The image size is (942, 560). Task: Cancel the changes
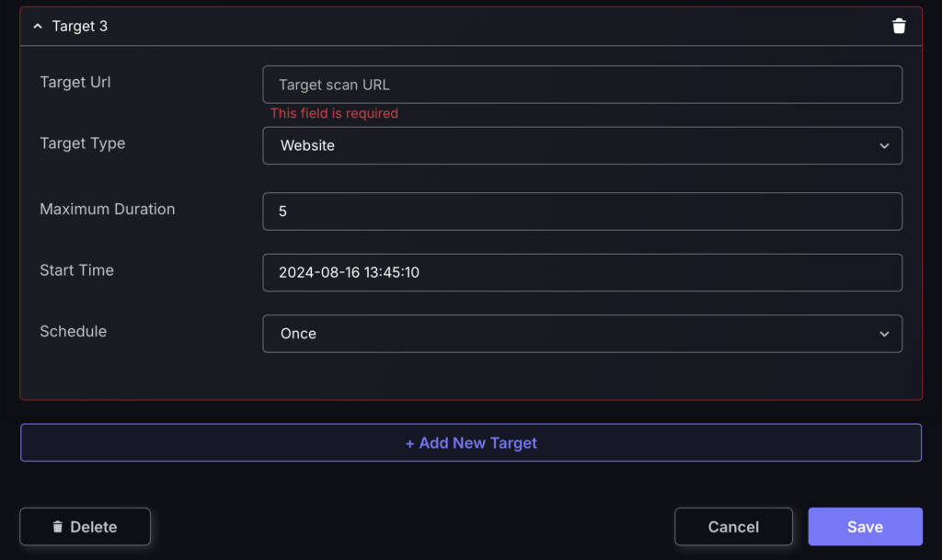click(733, 526)
